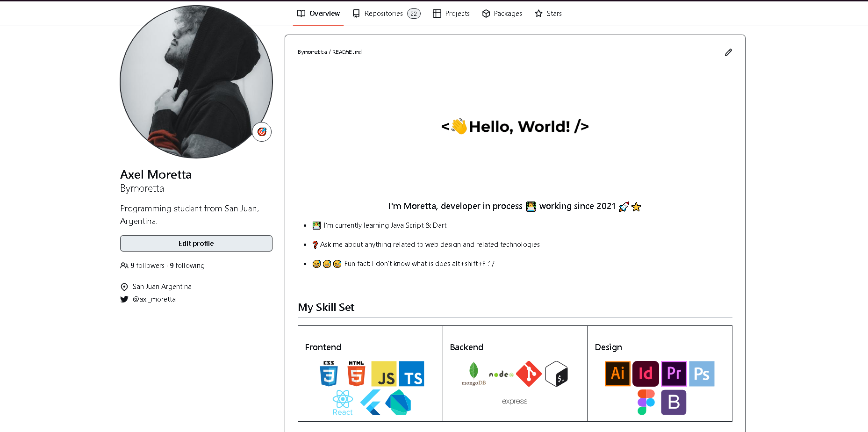Click the README.md file link

[347, 52]
